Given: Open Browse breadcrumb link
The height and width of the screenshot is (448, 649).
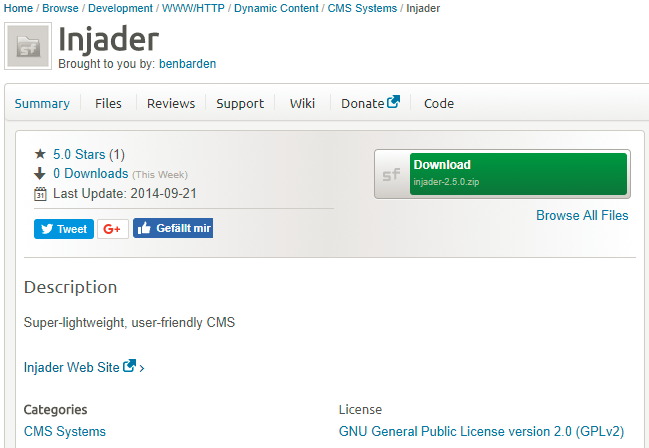Looking at the screenshot, I should point(60,8).
